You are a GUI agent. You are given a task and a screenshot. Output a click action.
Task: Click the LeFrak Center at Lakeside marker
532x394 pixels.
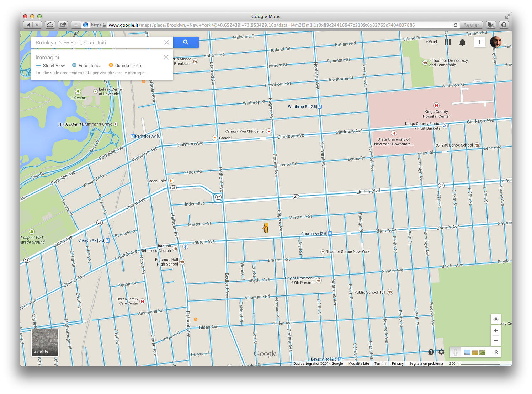tap(95, 91)
